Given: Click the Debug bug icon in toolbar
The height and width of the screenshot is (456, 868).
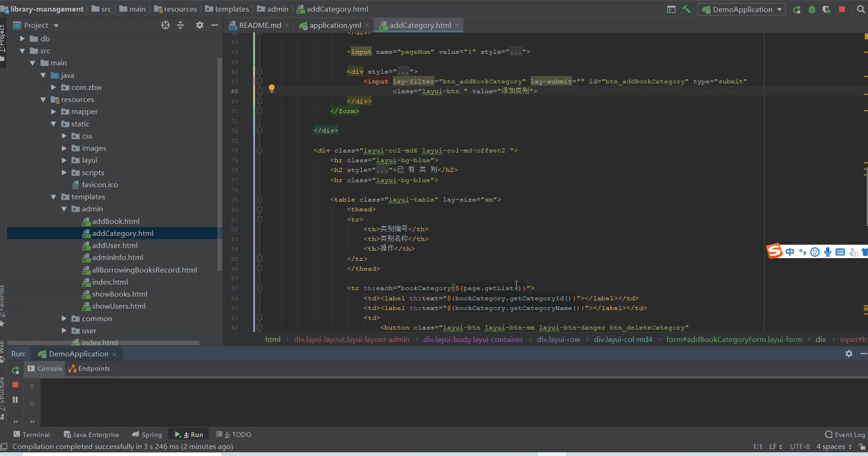Looking at the screenshot, I should (811, 9).
